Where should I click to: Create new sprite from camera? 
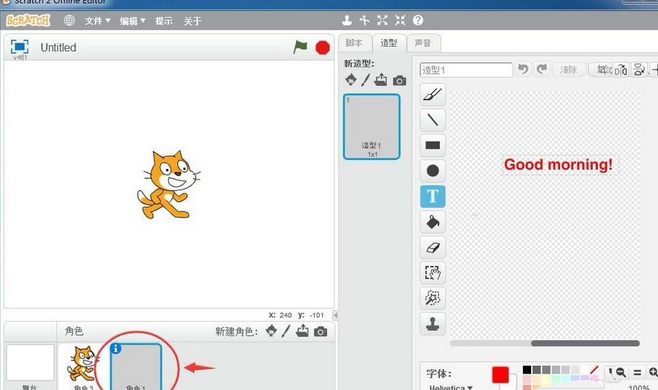tap(320, 332)
